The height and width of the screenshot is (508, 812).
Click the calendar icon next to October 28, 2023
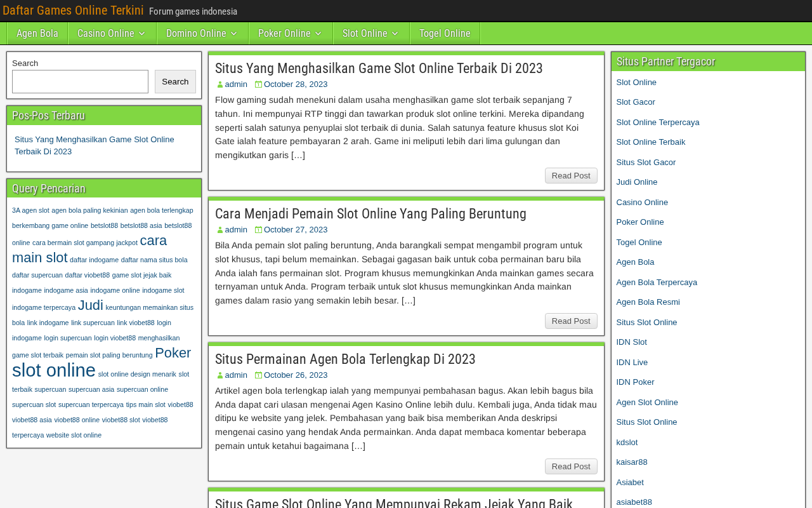click(x=258, y=84)
